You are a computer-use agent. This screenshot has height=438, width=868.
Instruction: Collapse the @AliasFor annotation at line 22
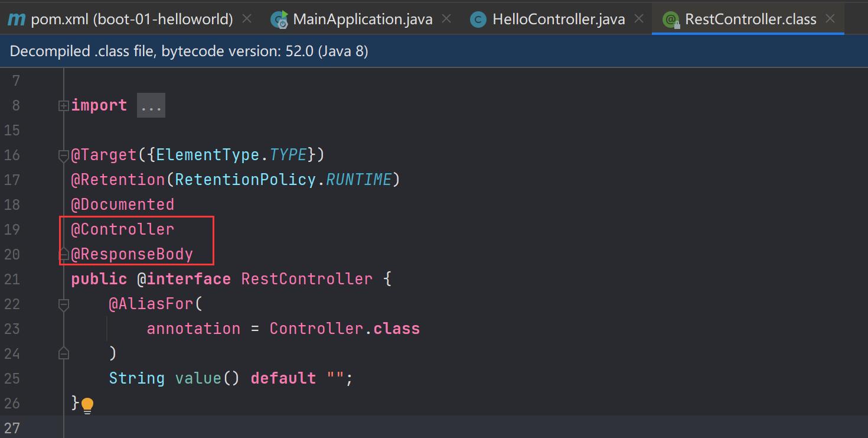click(x=63, y=304)
